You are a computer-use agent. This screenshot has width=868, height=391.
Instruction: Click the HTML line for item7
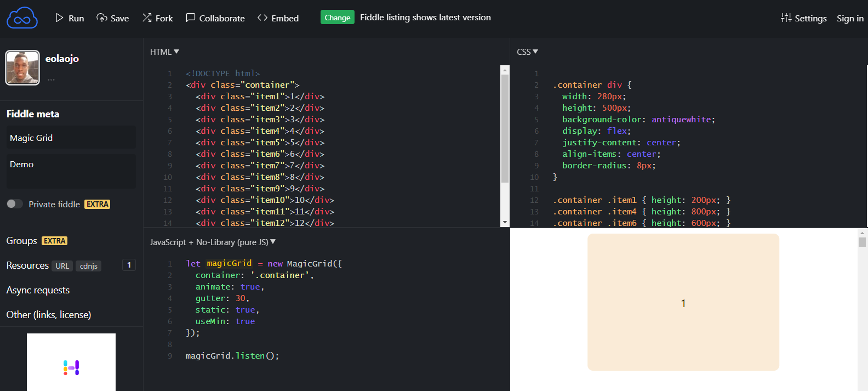260,166
